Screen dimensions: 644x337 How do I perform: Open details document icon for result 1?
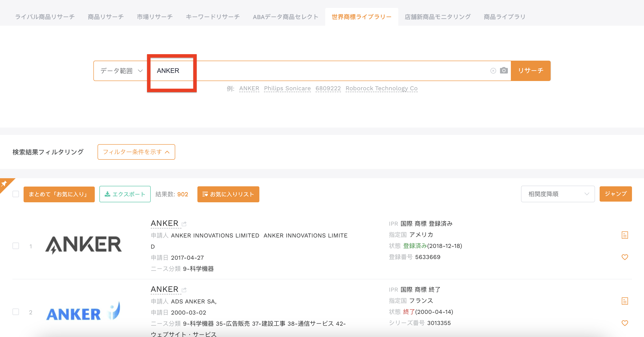(x=625, y=235)
